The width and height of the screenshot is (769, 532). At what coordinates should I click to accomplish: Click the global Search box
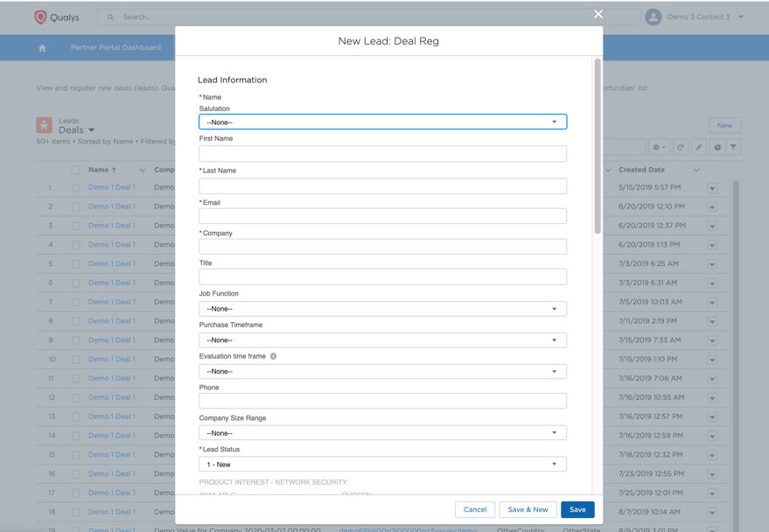[x=367, y=17]
